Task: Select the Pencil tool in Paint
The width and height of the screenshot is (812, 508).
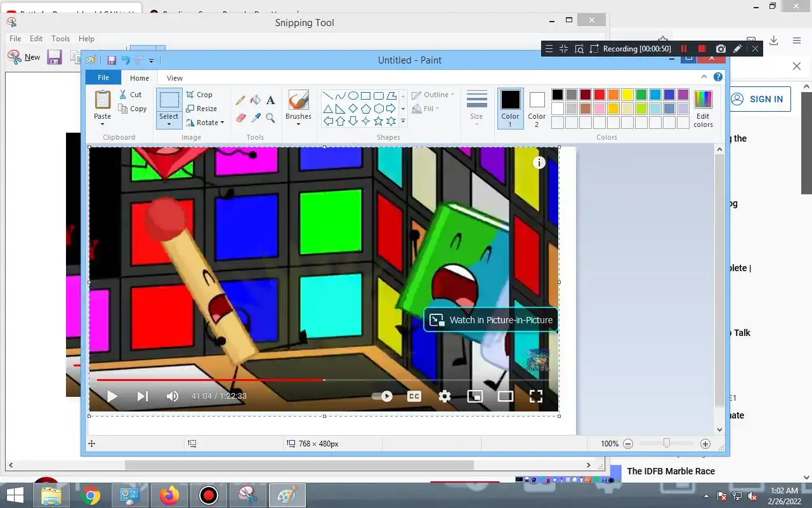Action: pos(240,100)
